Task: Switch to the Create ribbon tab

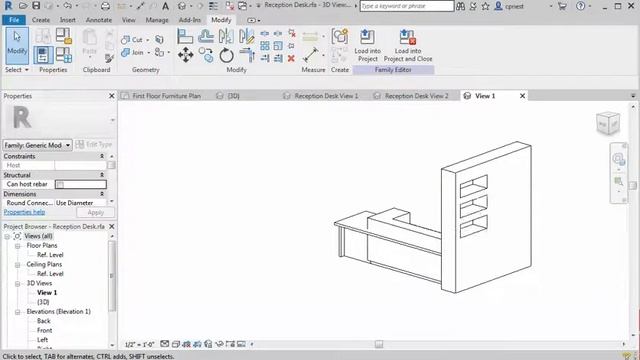Action: [41, 20]
